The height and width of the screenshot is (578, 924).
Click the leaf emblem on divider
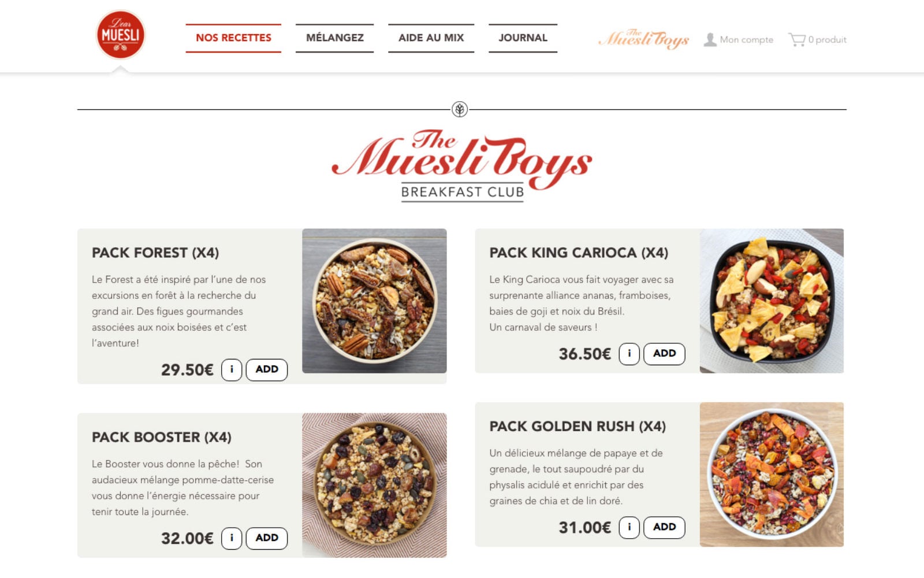460,109
